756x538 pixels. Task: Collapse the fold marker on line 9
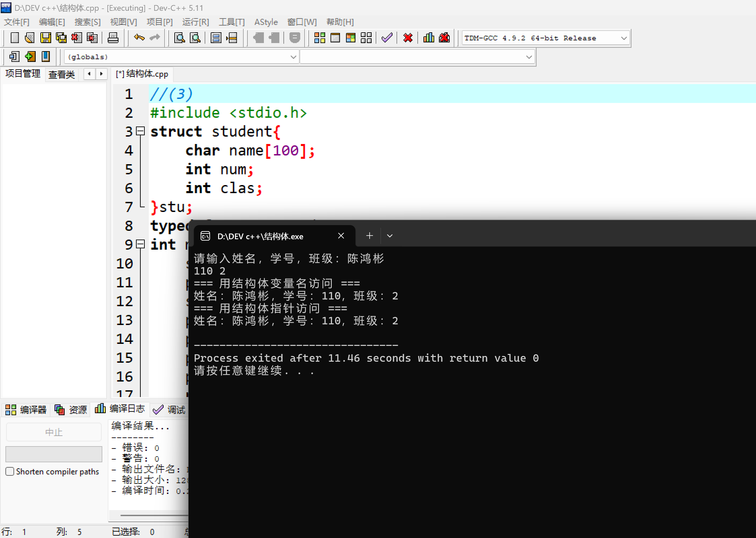pyautogui.click(x=141, y=244)
